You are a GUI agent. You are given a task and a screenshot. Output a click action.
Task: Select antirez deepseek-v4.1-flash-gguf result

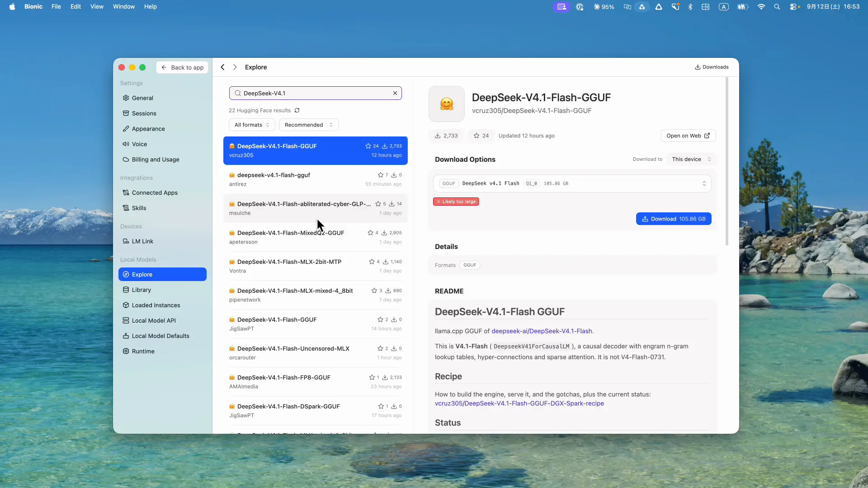coord(315,179)
